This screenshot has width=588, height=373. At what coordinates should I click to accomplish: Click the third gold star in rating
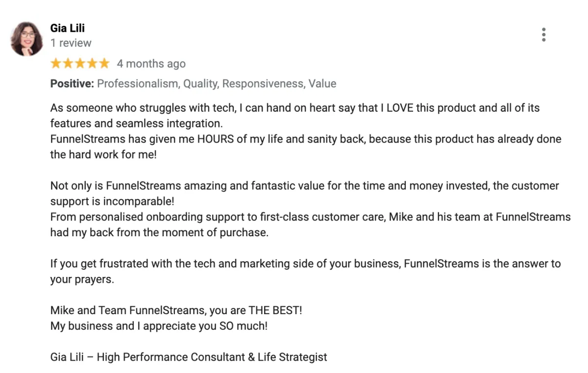click(x=80, y=63)
